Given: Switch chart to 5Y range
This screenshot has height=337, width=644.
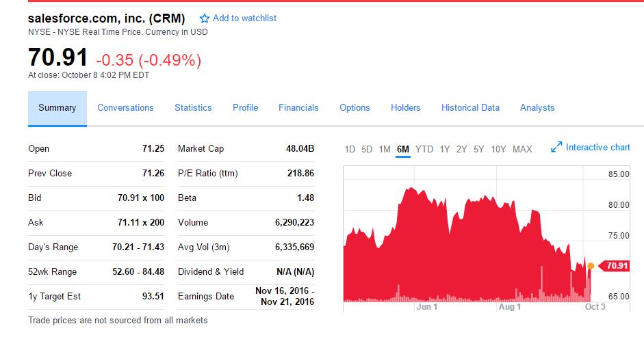Looking at the screenshot, I should click(478, 149).
